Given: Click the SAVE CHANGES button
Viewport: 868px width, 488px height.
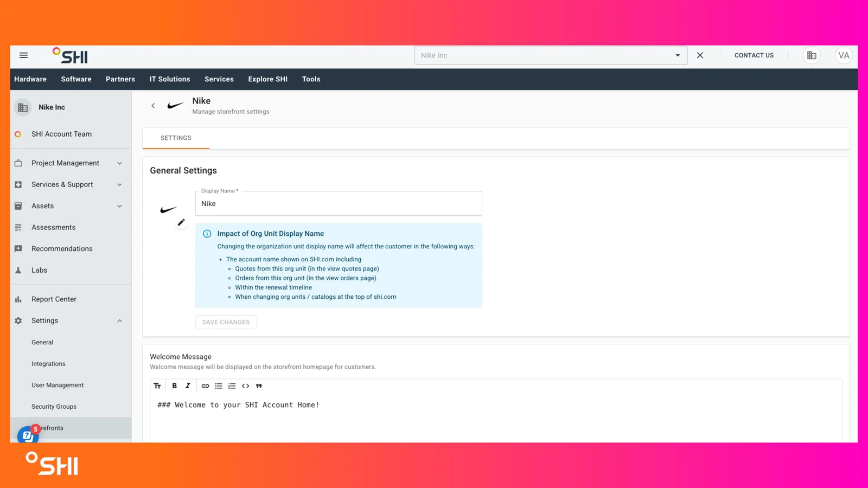Looking at the screenshot, I should click(x=226, y=322).
